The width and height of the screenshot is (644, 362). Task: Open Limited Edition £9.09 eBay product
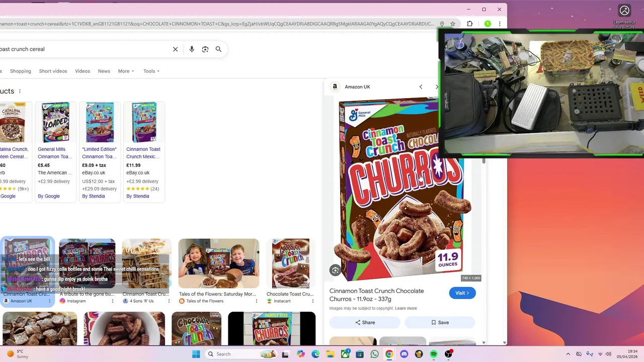[100, 151]
